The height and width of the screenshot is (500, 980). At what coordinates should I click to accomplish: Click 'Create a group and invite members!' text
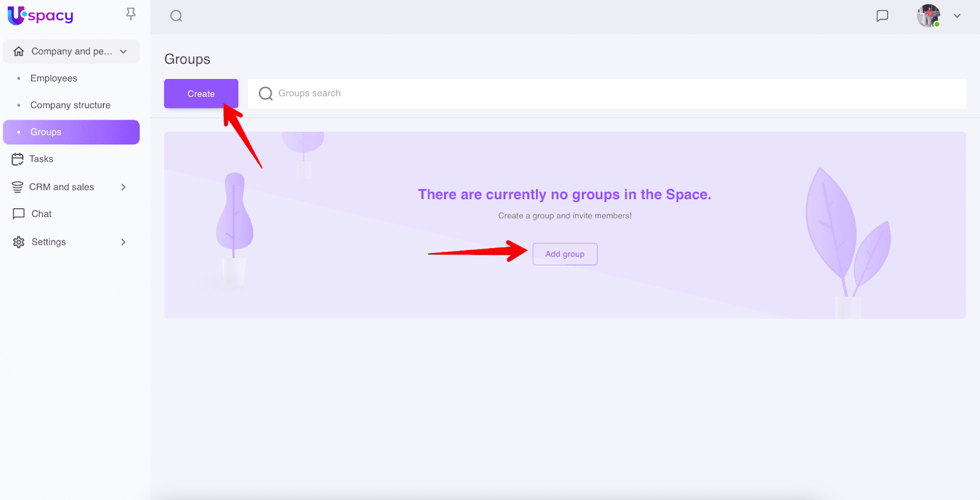click(x=565, y=216)
